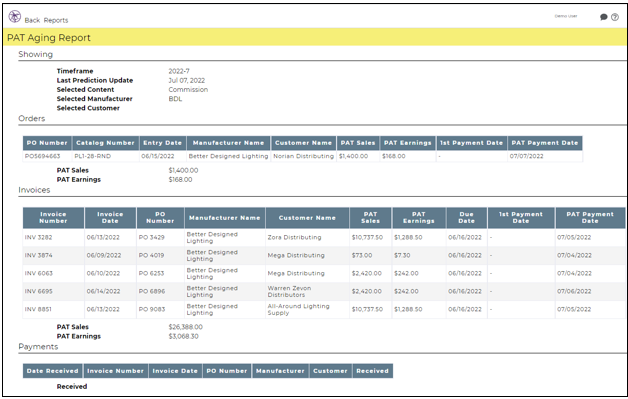Screen dimensions: 628x399
Task: Click the $73.00 PAT Sales cell
Action: pos(370,255)
